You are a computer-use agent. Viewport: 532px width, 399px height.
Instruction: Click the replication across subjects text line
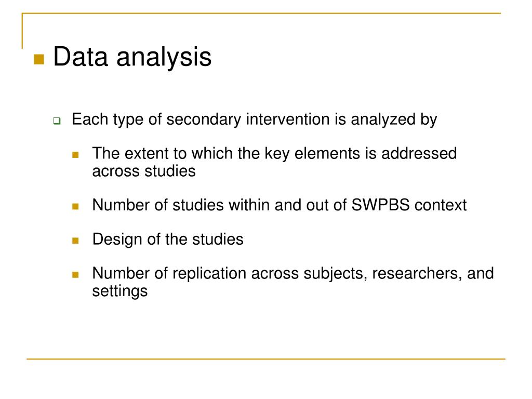(x=293, y=273)
